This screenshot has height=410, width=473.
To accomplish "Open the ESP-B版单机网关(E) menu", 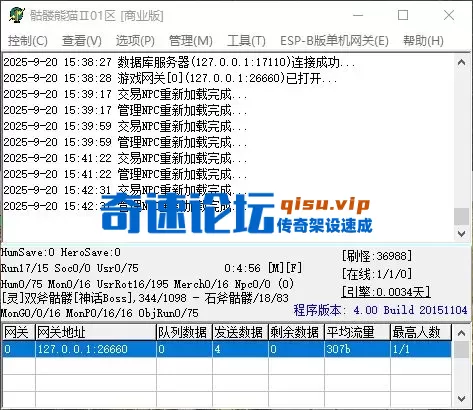I will 334,41.
